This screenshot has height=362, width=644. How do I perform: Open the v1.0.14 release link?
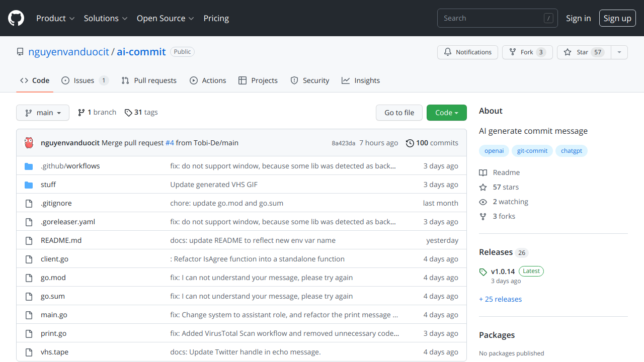[x=503, y=271]
